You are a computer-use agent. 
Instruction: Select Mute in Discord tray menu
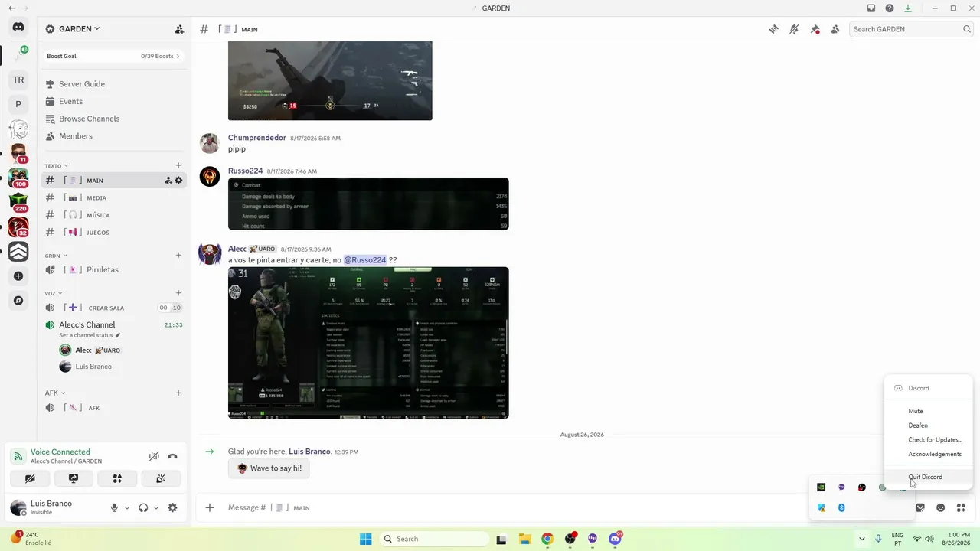tap(928, 411)
